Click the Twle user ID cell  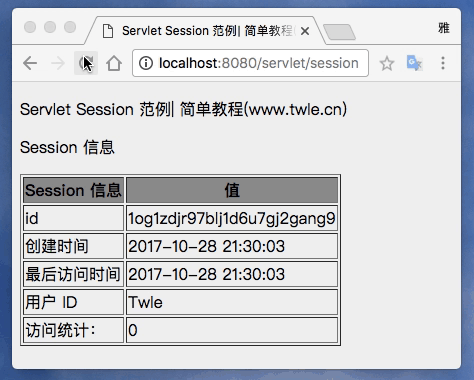coord(232,302)
